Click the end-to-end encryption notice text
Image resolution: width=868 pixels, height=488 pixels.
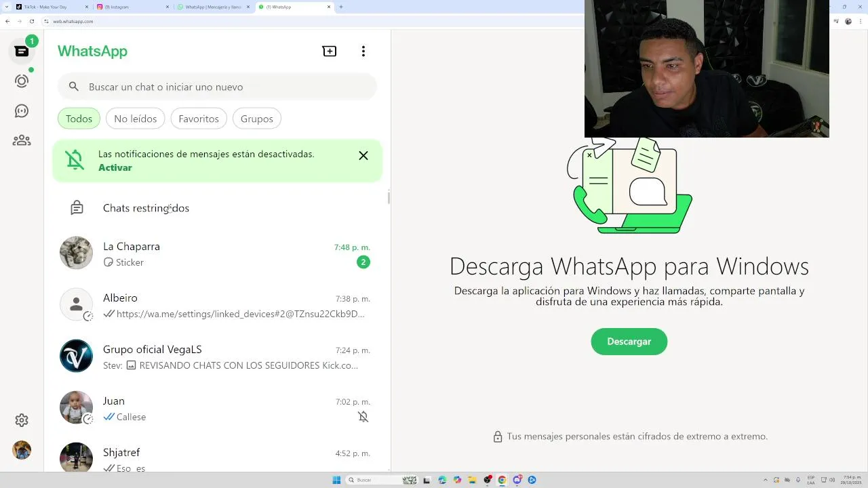(x=637, y=436)
